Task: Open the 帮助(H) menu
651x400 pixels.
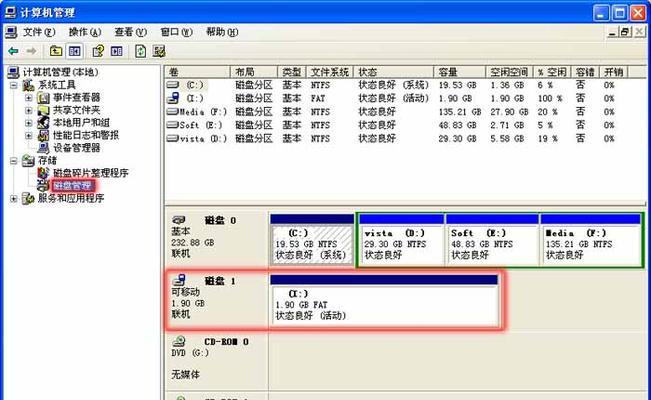Action: coord(222,32)
